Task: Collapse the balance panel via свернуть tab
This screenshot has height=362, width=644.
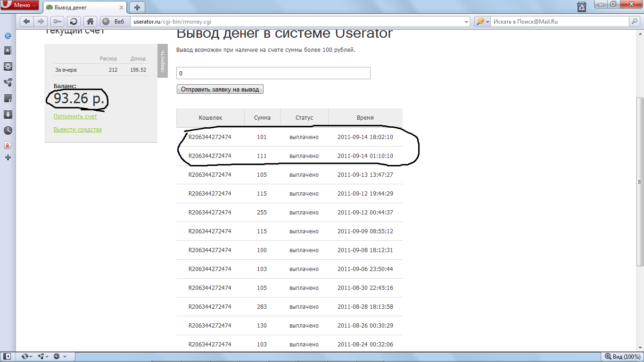Action: 163,60
